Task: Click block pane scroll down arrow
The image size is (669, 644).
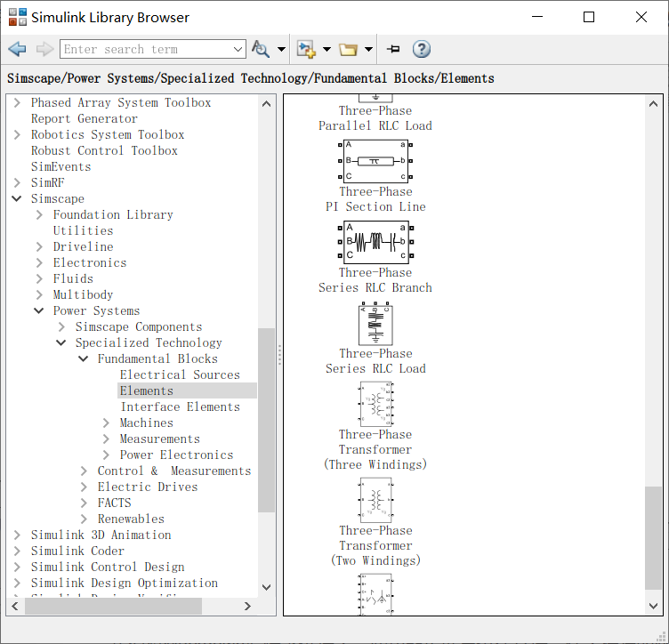Action: 653,606
